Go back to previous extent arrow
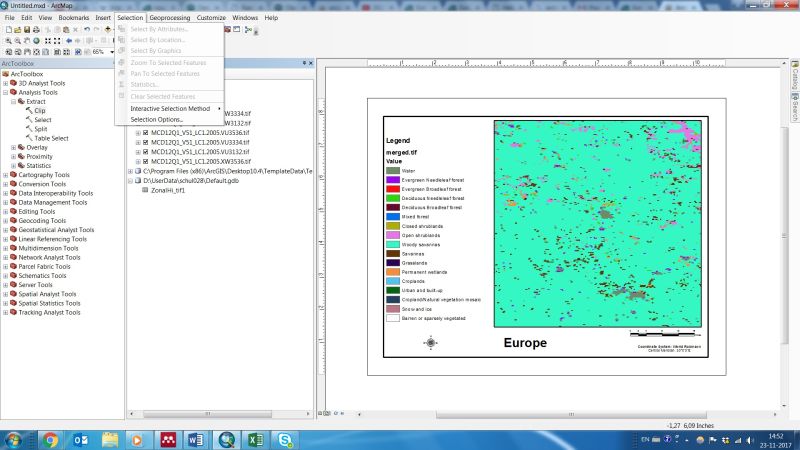This screenshot has height=450, width=800. tap(69, 41)
